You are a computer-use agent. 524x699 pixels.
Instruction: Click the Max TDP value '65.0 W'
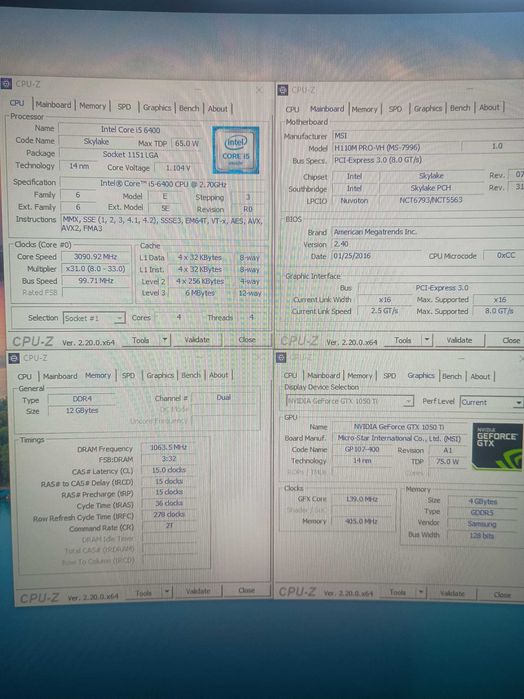[x=186, y=144]
